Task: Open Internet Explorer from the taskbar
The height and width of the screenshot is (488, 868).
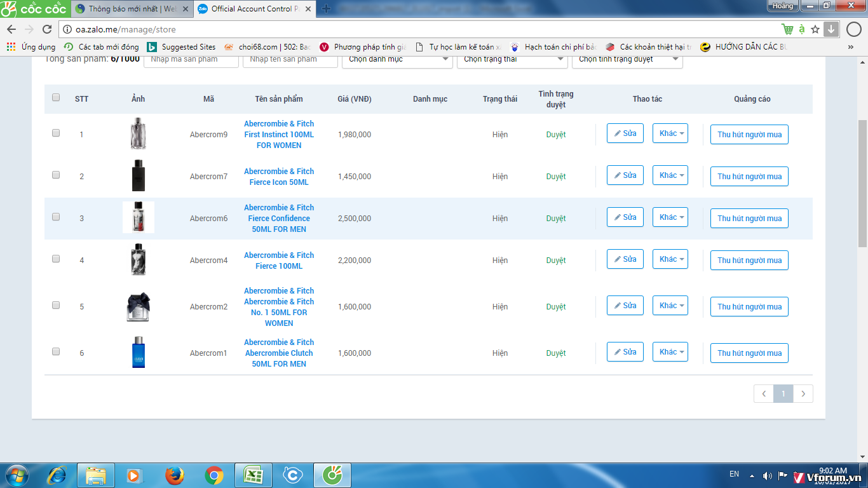Action: (x=57, y=475)
